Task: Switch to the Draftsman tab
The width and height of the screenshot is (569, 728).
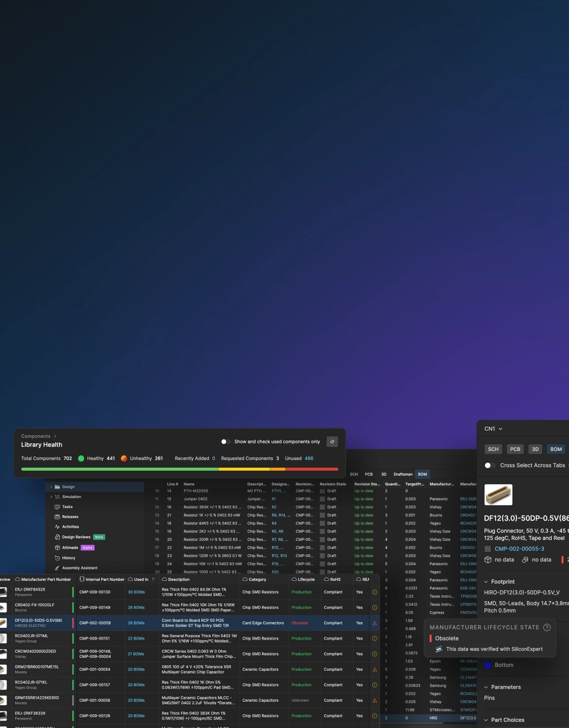Action: pos(403,474)
